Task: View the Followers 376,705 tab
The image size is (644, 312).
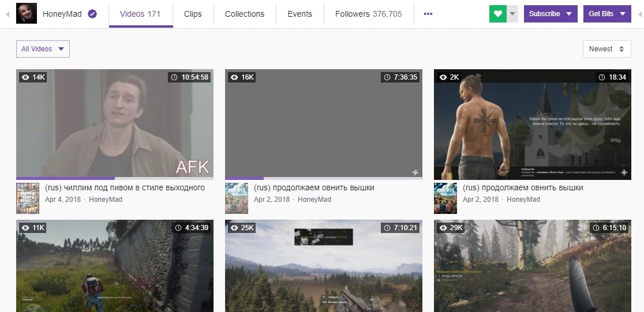Action: [x=368, y=14]
